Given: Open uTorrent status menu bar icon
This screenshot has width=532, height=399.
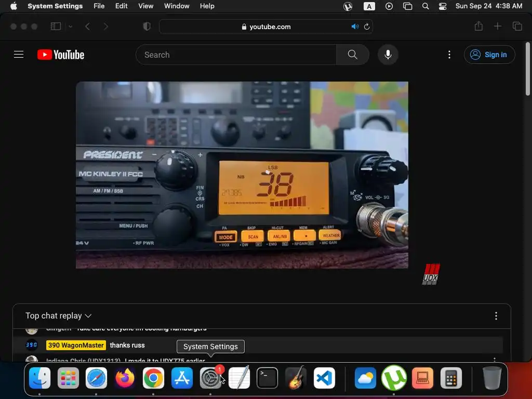Looking at the screenshot, I should coord(348,6).
